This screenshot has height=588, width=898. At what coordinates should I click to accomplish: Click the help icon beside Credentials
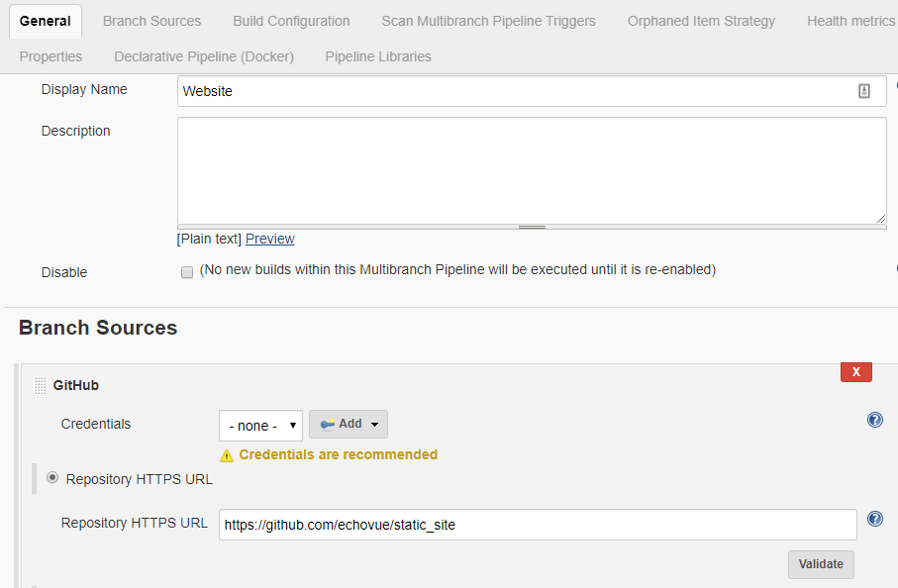click(x=874, y=420)
